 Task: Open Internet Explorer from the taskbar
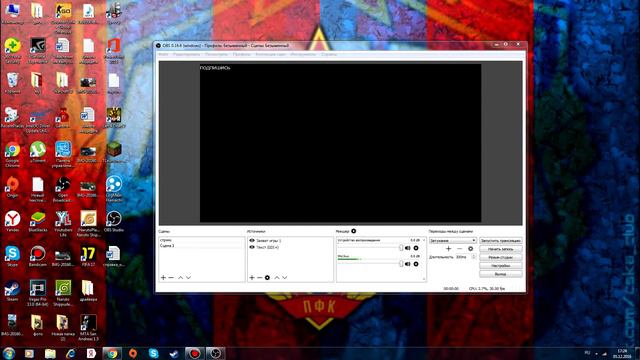[71, 353]
